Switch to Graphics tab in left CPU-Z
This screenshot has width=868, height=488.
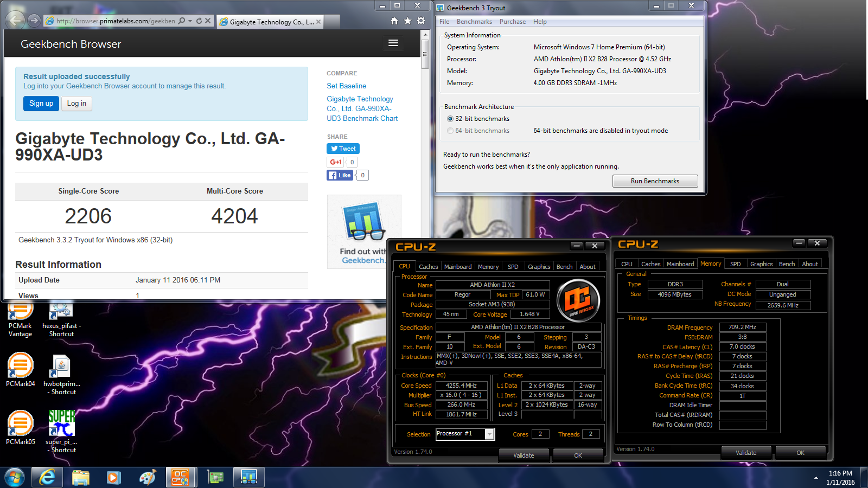pos(539,267)
